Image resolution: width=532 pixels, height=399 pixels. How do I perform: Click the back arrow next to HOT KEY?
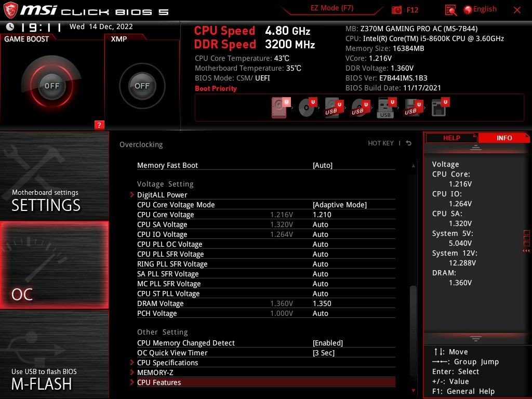coord(409,143)
